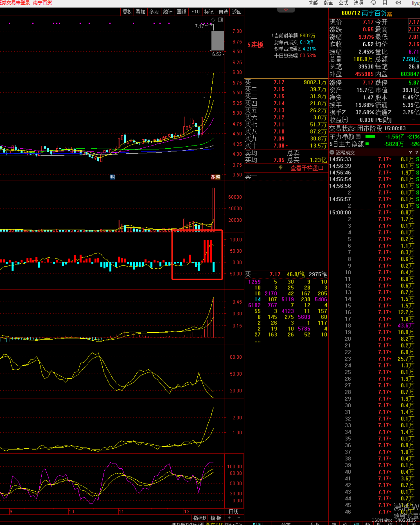Click month 12 marker on time axis

point(186,511)
